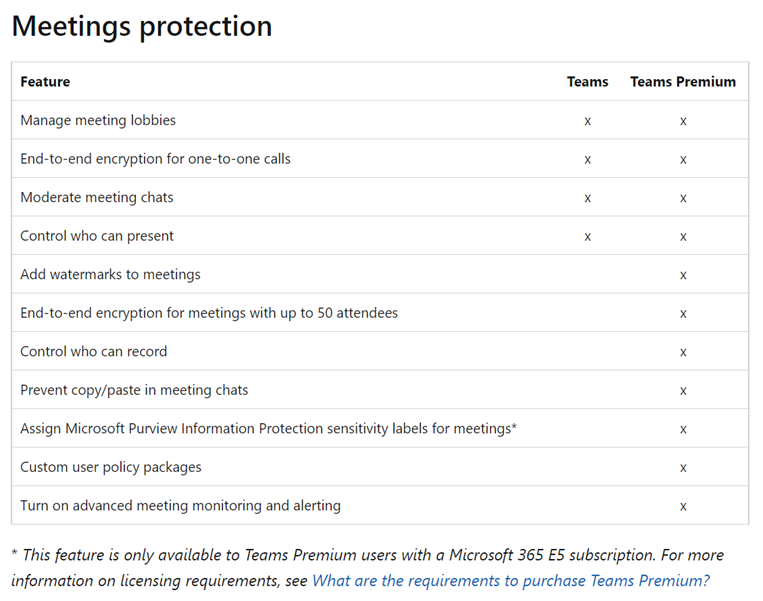Image resolution: width=763 pixels, height=601 pixels.
Task: Select the Feature column header
Action: click(x=45, y=82)
